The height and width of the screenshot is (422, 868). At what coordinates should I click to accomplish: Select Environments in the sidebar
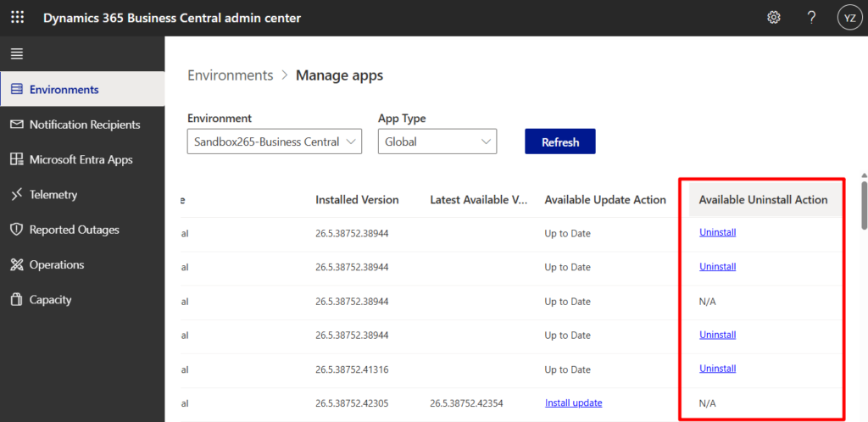(64, 89)
